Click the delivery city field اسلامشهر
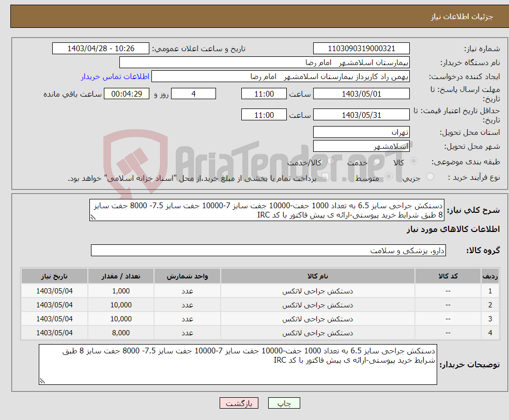 click(x=361, y=146)
